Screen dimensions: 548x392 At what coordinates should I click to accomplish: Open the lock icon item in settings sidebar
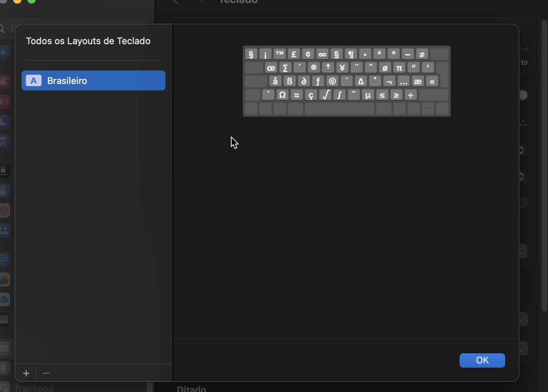tap(4, 171)
